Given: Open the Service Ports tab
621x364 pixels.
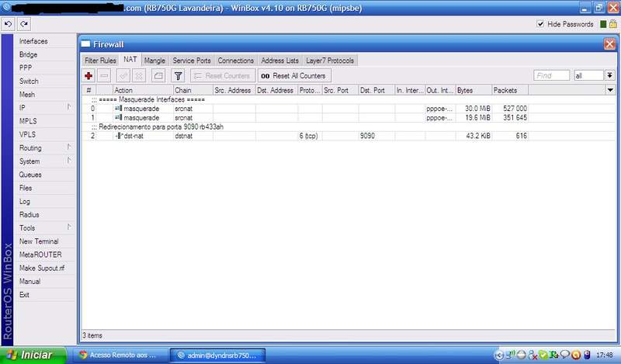Looking at the screenshot, I should coord(192,61).
